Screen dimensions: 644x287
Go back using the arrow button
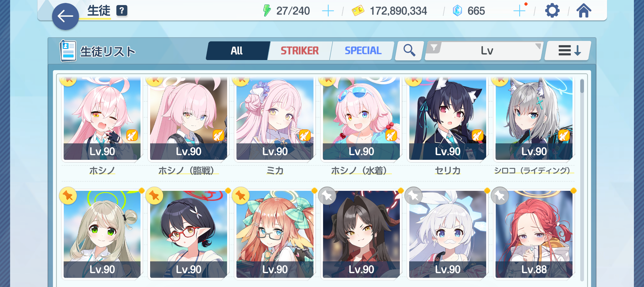click(x=65, y=16)
